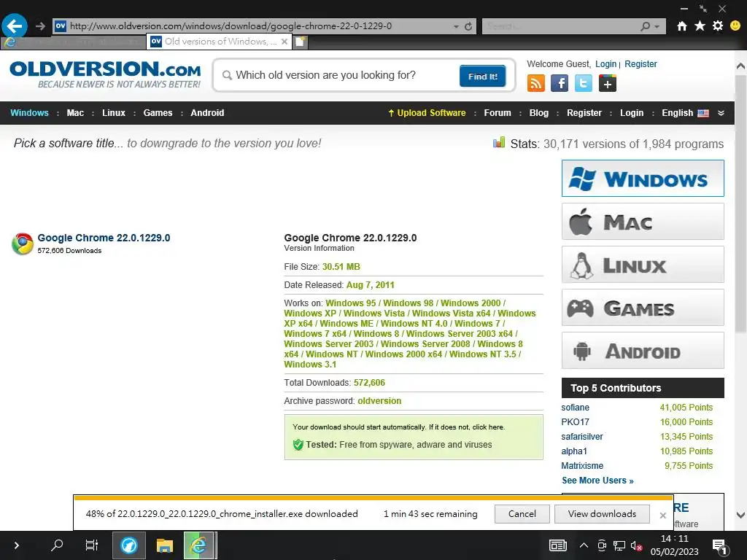Click View downloads button
The width and height of the screenshot is (747, 560).
pyautogui.click(x=602, y=514)
